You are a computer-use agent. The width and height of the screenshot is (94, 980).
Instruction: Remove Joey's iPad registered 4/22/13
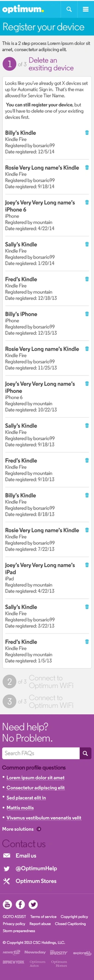pos(87,565)
